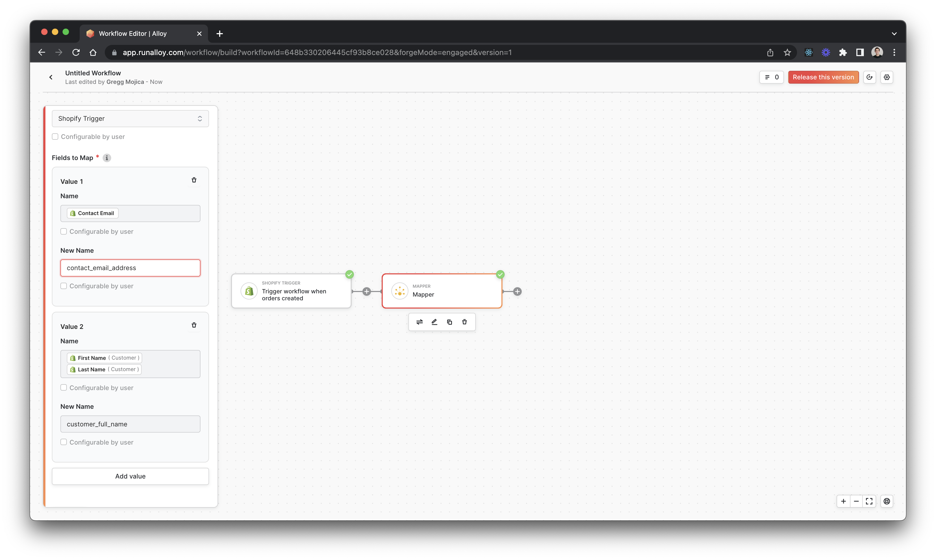Click the Add value button
936x560 pixels.
[130, 476]
